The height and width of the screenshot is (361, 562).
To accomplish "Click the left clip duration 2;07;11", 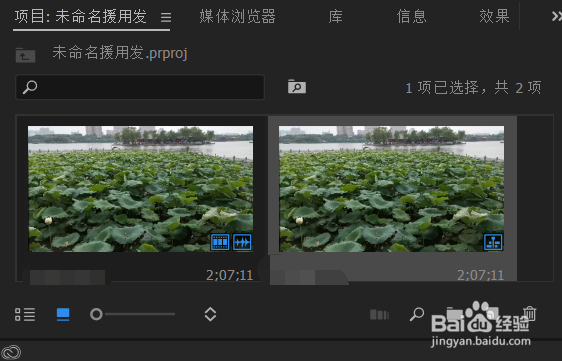I will pos(229,275).
